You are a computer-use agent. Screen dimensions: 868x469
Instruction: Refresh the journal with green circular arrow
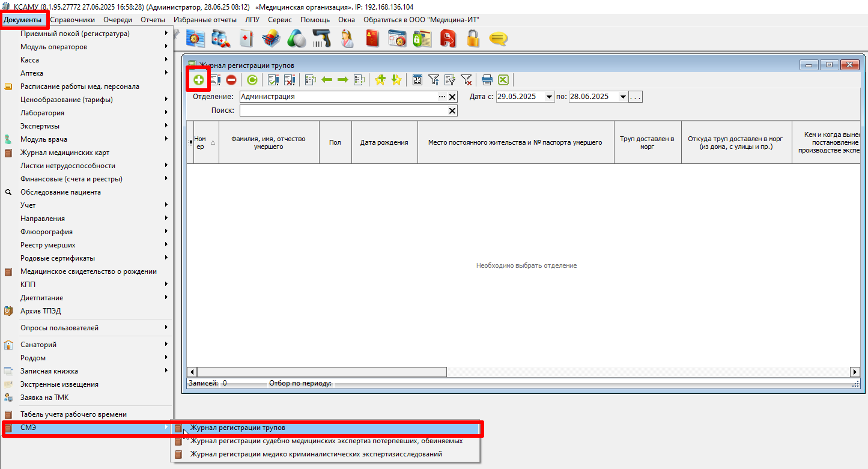point(252,80)
